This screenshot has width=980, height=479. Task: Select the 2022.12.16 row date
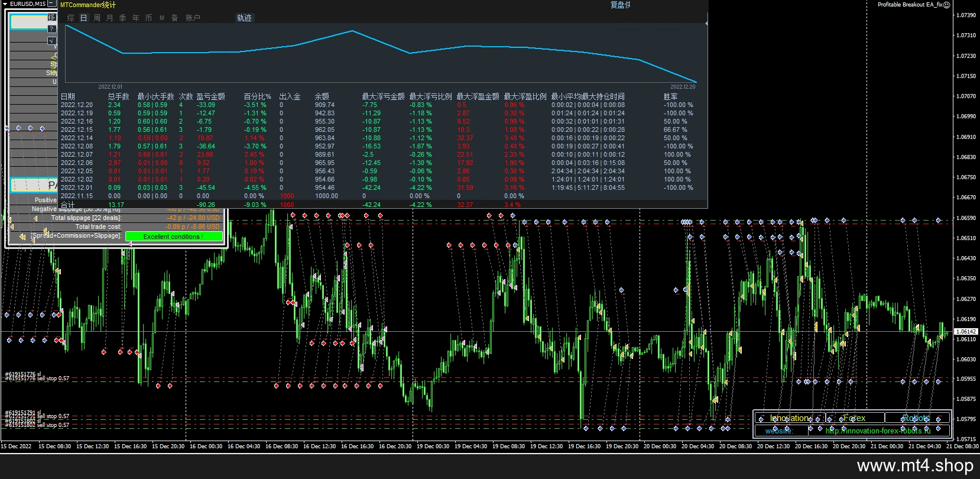click(x=76, y=121)
